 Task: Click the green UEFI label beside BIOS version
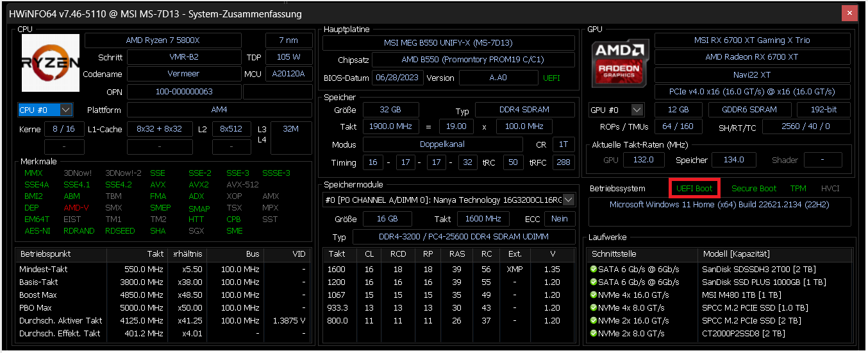(551, 78)
